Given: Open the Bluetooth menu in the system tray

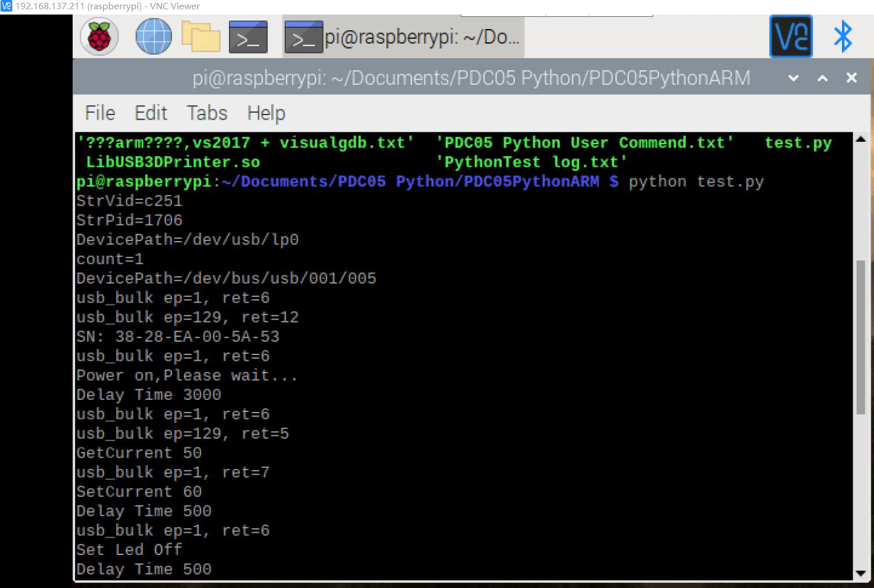Looking at the screenshot, I should click(843, 36).
